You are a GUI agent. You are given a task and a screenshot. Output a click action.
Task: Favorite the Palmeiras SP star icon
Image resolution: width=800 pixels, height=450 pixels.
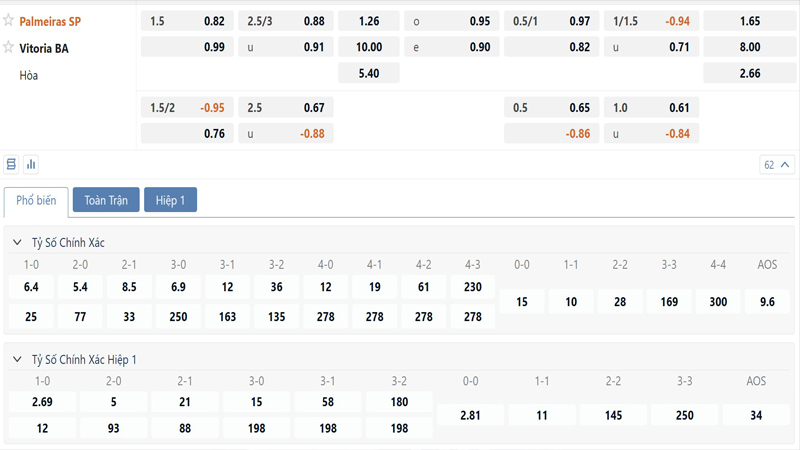9,21
